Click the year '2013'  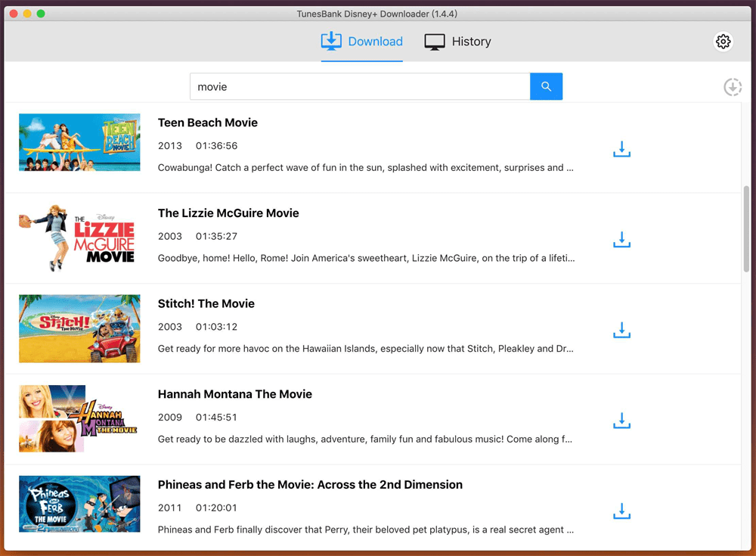pyautogui.click(x=169, y=146)
